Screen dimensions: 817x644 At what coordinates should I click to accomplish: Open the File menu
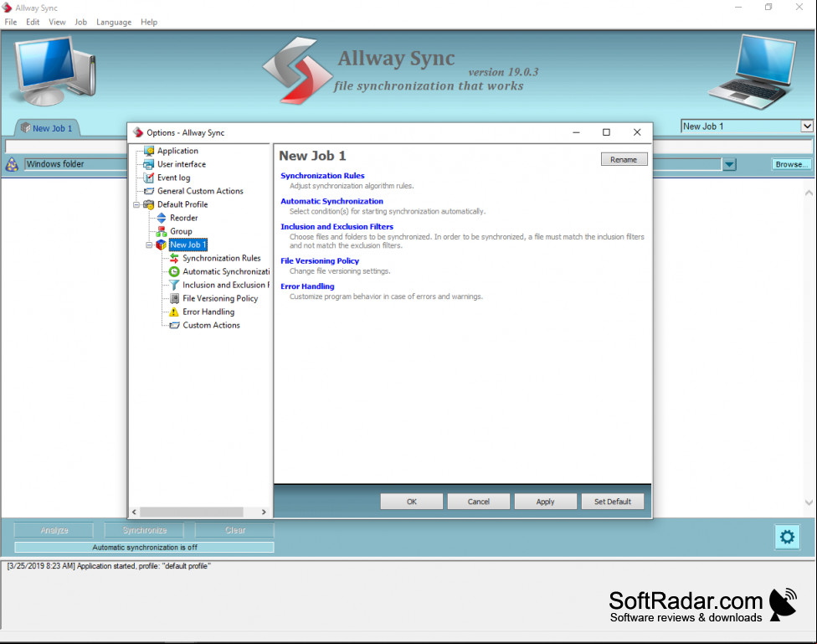(x=10, y=22)
